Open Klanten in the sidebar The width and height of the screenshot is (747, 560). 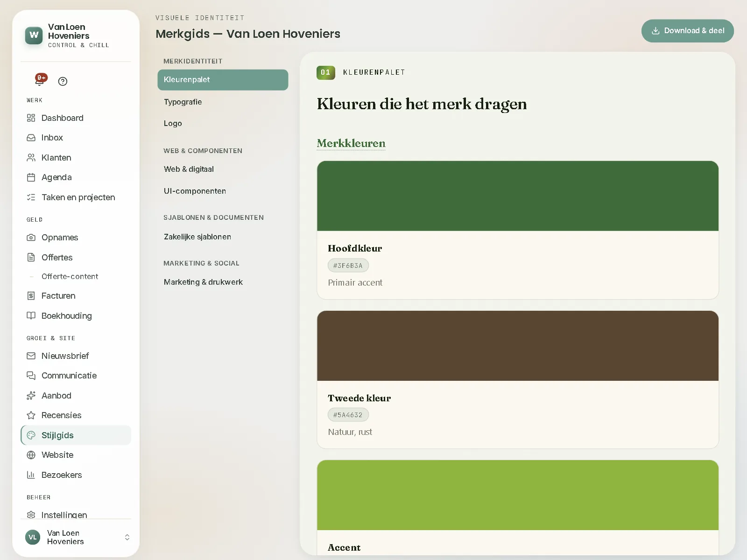click(76, 158)
